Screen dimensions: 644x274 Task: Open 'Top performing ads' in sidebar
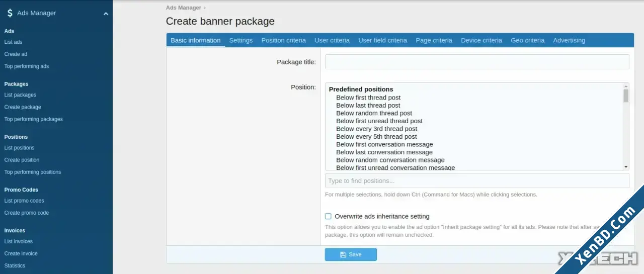(x=27, y=66)
